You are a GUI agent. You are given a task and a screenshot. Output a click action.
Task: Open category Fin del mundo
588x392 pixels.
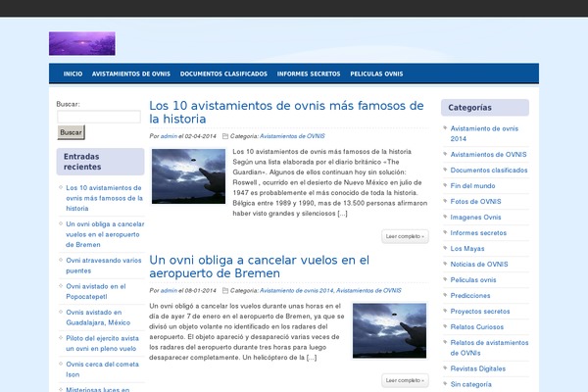pyautogui.click(x=472, y=186)
